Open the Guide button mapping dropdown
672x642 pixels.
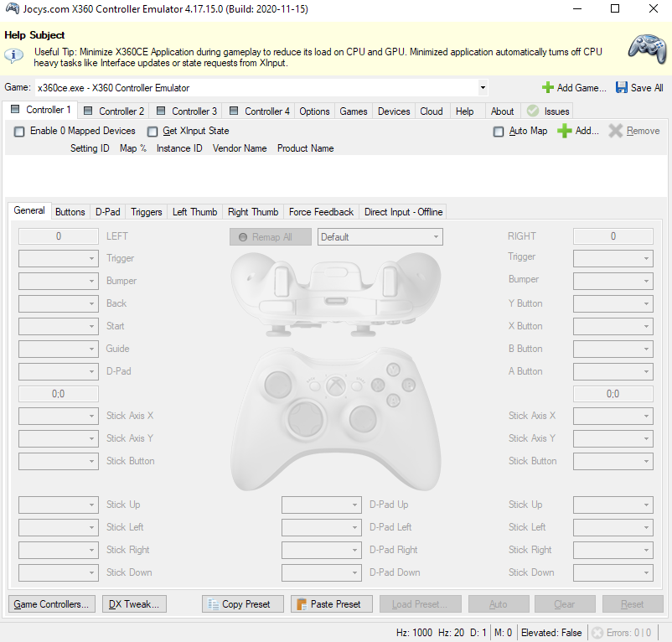(x=59, y=349)
